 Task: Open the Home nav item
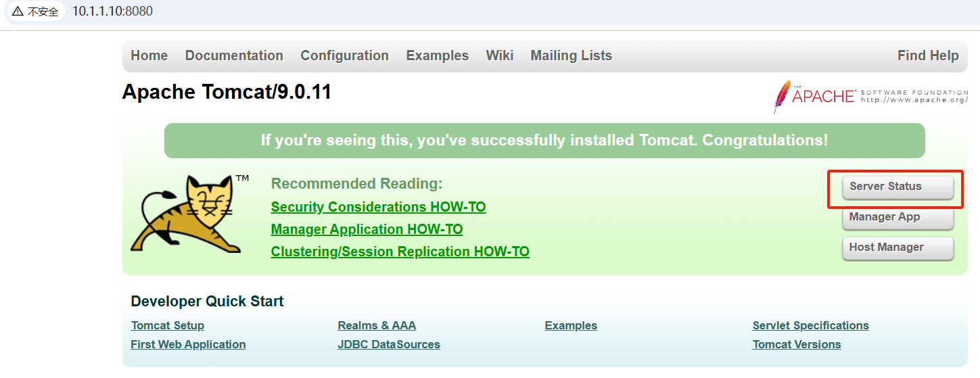point(149,55)
